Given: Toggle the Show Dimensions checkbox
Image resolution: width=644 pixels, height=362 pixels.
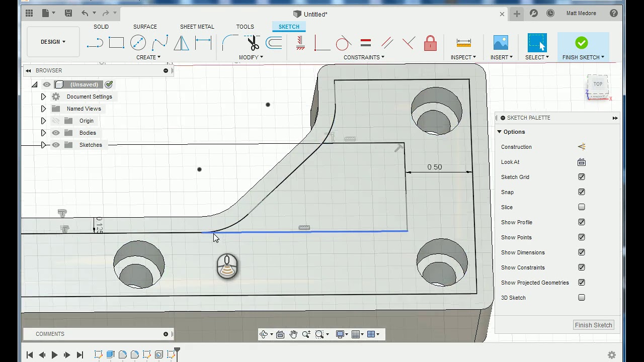Looking at the screenshot, I should (x=582, y=252).
